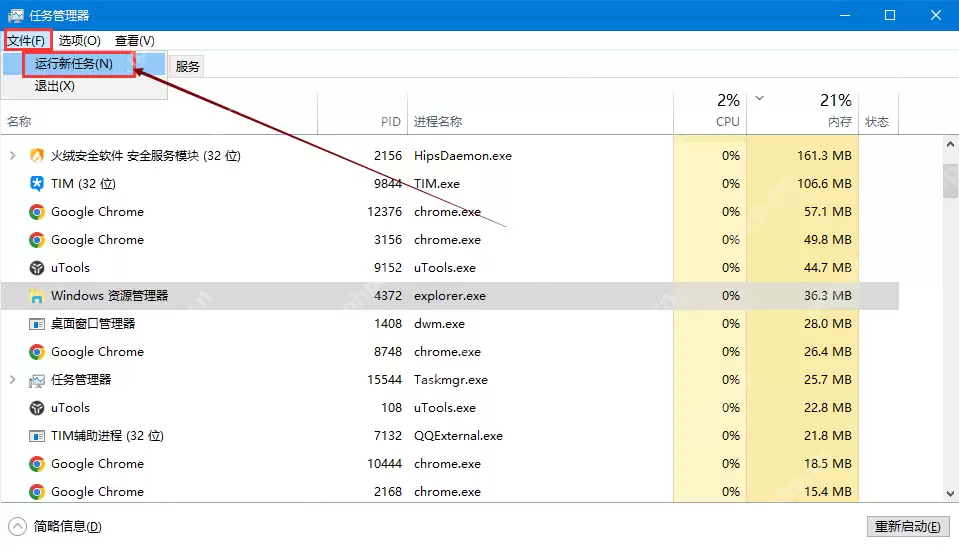Click the Windows 资源管理器 folder icon
The height and width of the screenshot is (551, 959).
click(37, 296)
